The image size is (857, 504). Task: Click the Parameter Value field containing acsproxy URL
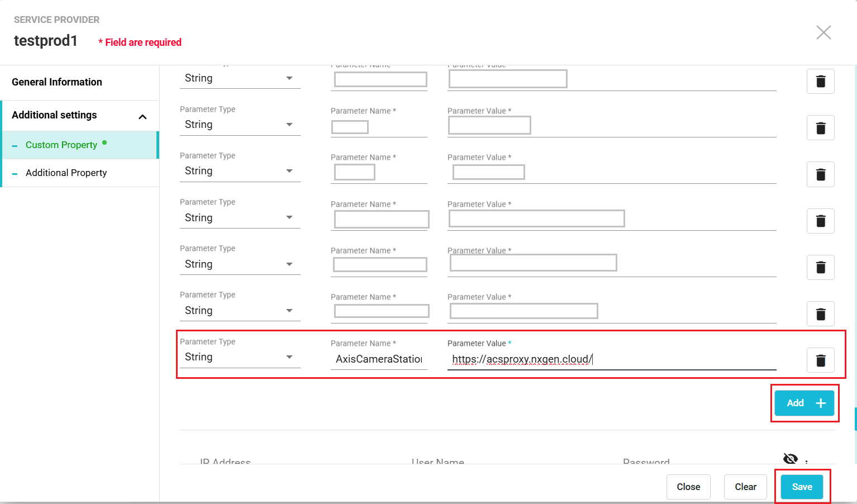[611, 359]
